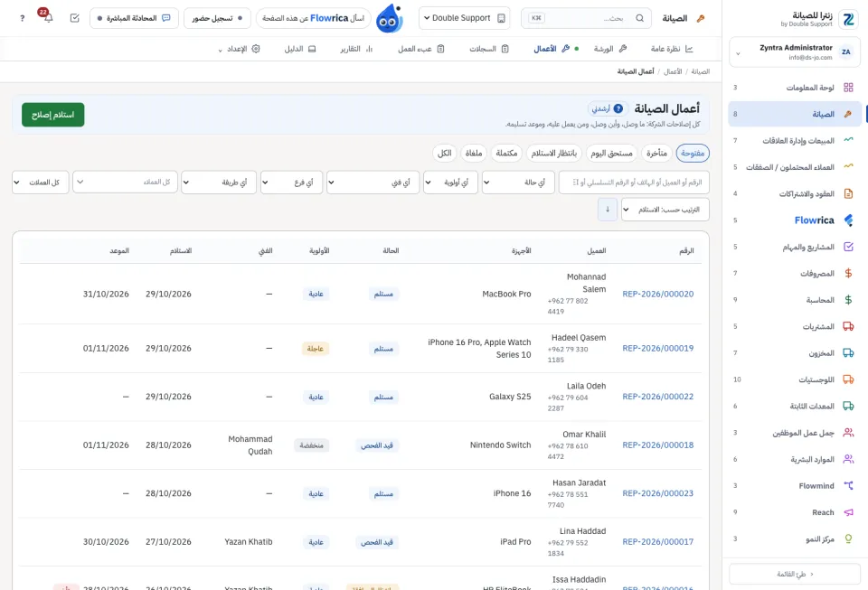The height and width of the screenshot is (590, 868).
Task: Click the استلام إصلاح green button
Action: [x=53, y=115]
